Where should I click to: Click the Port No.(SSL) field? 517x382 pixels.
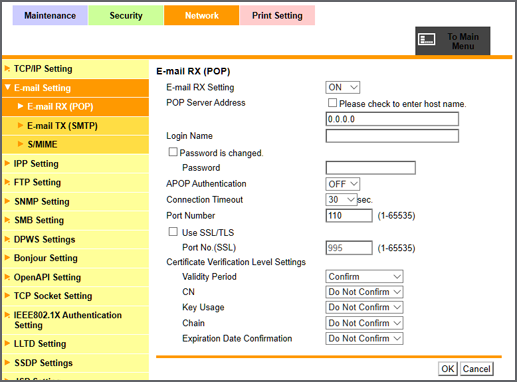pos(349,248)
